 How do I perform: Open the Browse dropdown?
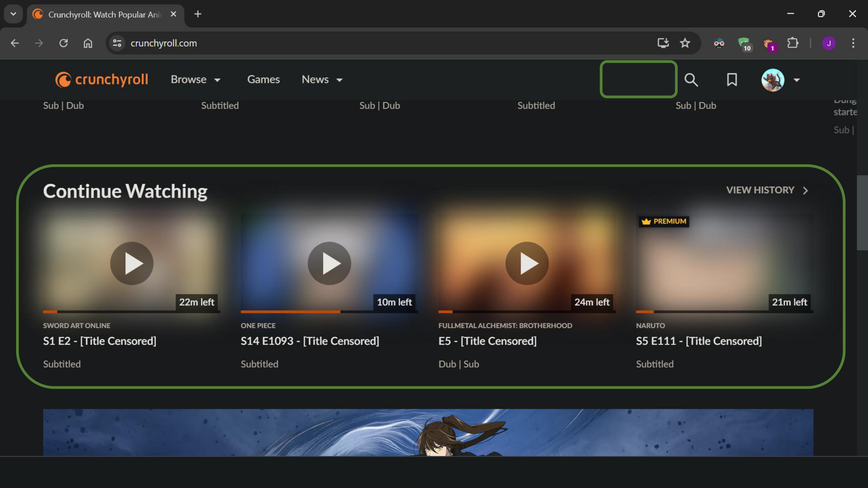coord(196,79)
